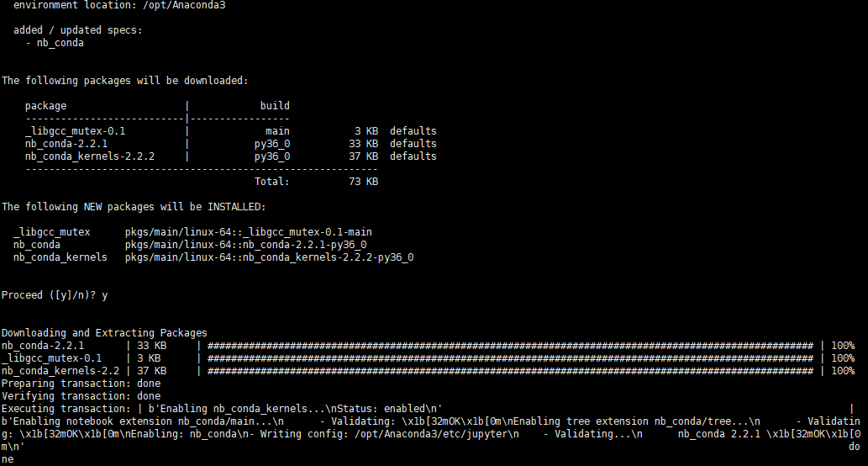Click the 'Executing transaction:' label
This screenshot has width=868, height=466.
tap(66, 409)
